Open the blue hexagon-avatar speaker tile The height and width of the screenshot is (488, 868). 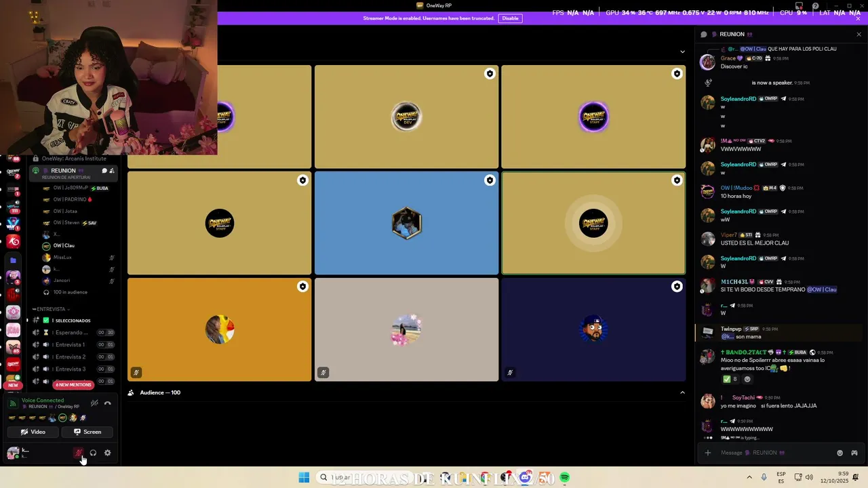tap(406, 223)
